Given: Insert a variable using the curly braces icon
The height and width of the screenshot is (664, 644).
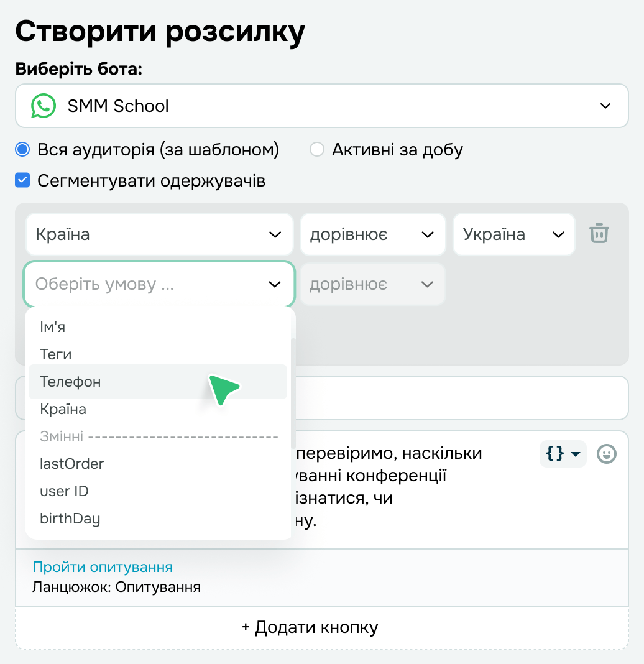Looking at the screenshot, I should 563,454.
